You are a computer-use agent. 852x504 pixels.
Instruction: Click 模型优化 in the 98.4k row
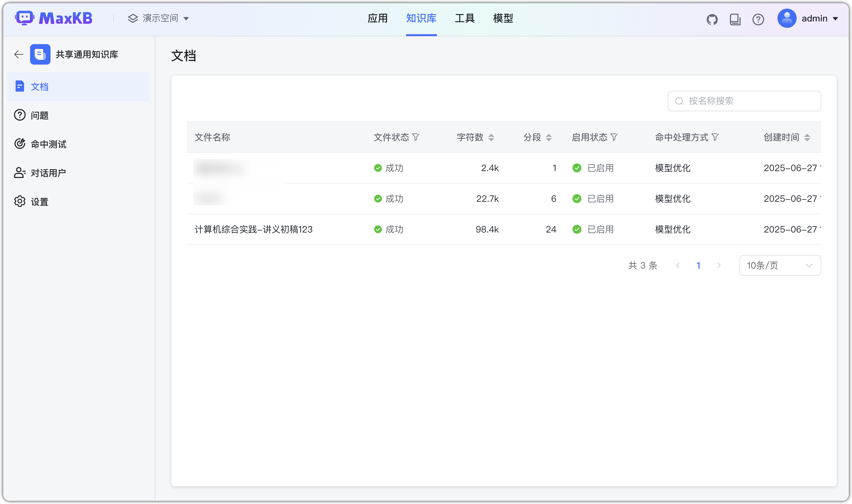[672, 229]
